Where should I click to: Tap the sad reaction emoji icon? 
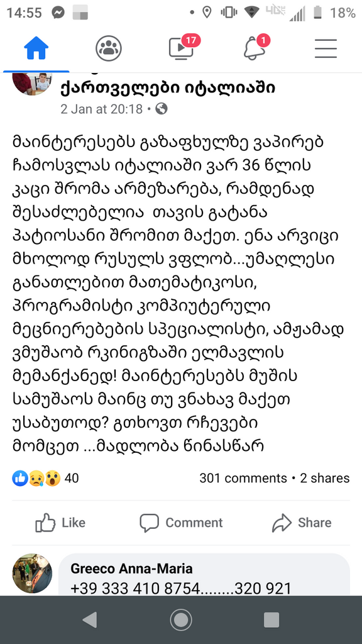pos(36,478)
